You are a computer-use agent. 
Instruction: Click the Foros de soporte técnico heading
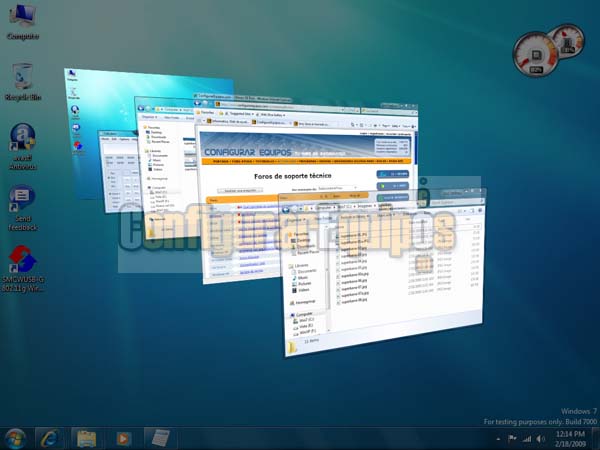tap(293, 176)
